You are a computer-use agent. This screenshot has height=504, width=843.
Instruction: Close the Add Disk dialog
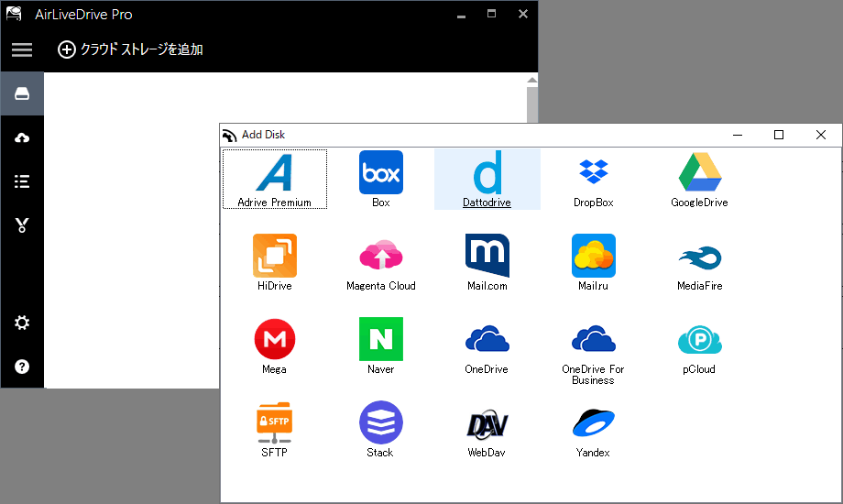coord(820,135)
